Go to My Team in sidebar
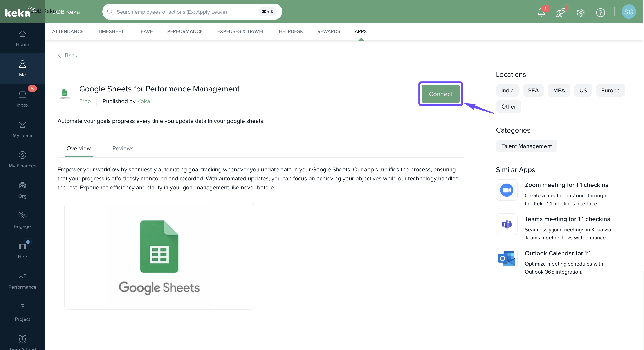The width and height of the screenshot is (644, 350). tap(22, 129)
